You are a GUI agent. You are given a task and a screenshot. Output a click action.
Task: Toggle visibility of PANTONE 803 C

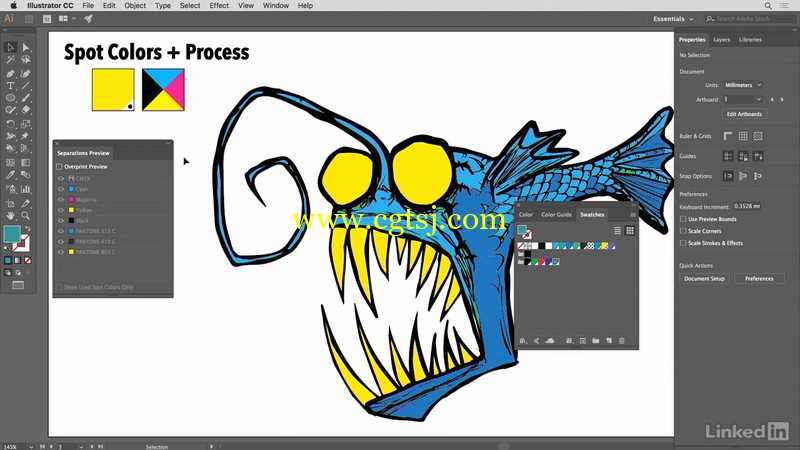click(x=61, y=252)
